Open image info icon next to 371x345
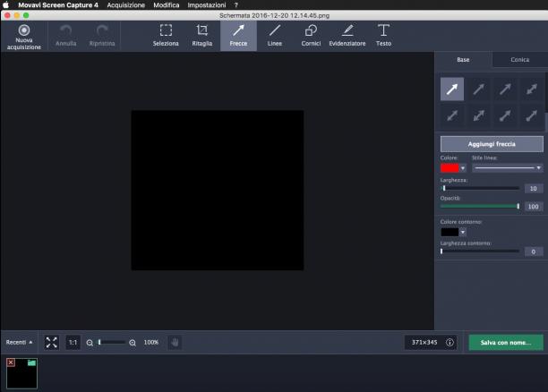548x392 pixels. (x=450, y=343)
